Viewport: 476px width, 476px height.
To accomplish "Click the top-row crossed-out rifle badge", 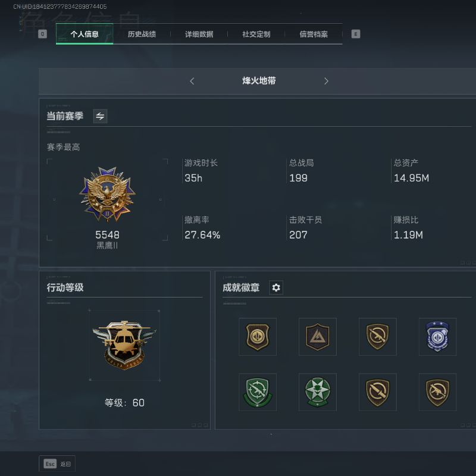I will click(x=378, y=337).
